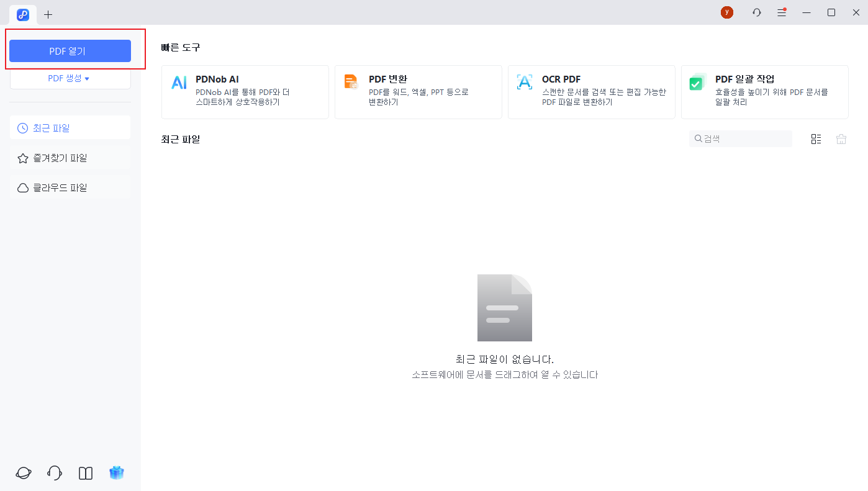Switch to 즐겨찾기 파일 in the sidebar

pyautogui.click(x=70, y=158)
